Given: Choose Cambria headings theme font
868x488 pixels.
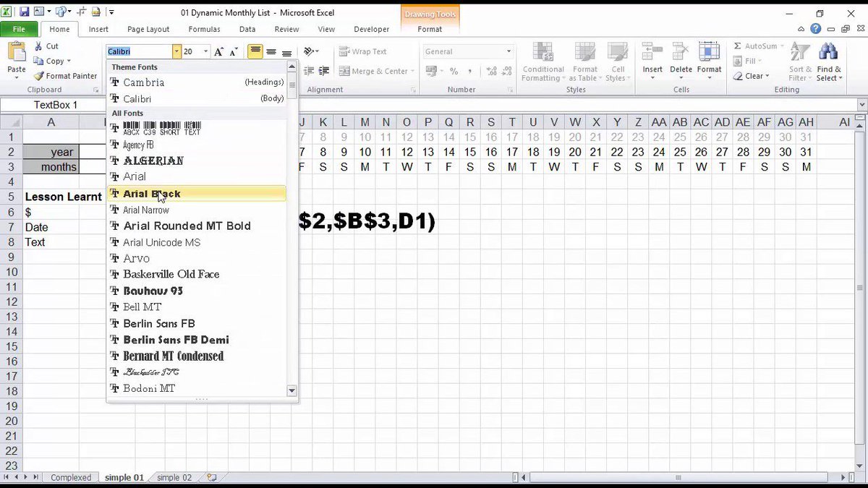Looking at the screenshot, I should (196, 82).
